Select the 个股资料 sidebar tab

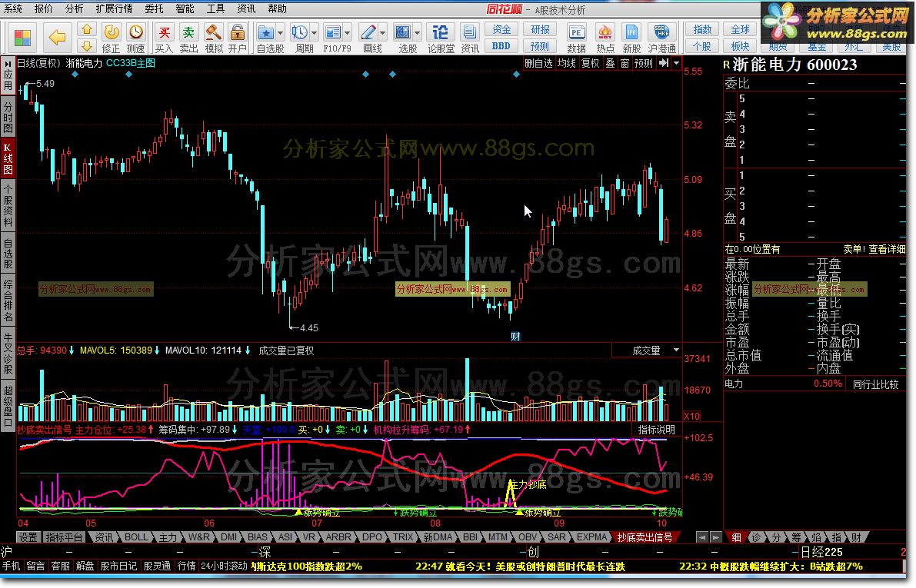pos(8,207)
